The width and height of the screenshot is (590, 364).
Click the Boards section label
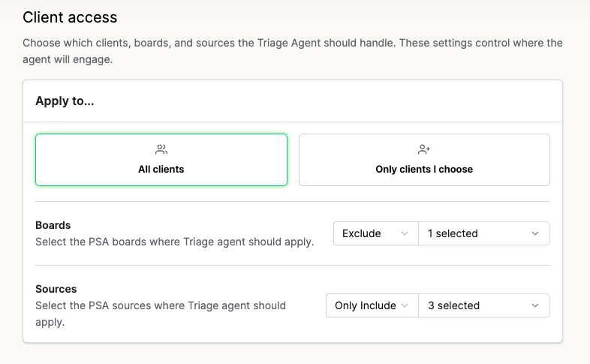pyautogui.click(x=53, y=225)
